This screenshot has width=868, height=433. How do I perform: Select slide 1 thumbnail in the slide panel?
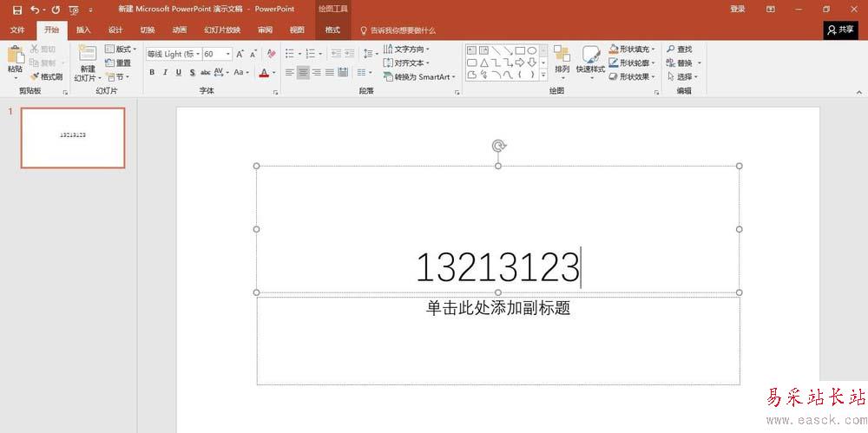(x=73, y=137)
